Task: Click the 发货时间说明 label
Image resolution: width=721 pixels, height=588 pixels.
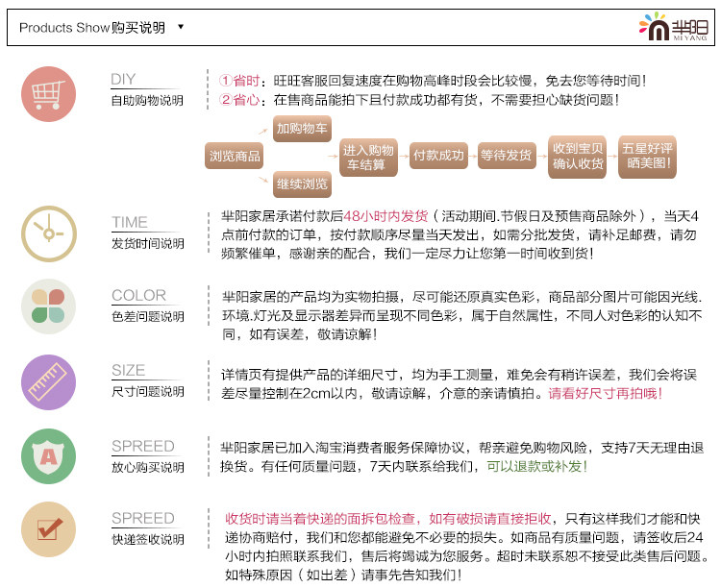Action: (148, 244)
